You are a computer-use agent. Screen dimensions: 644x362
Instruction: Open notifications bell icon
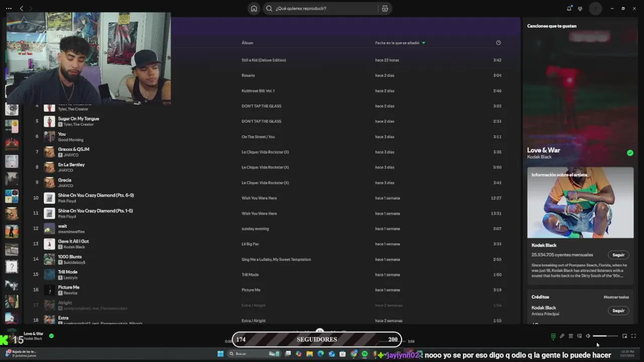pyautogui.click(x=569, y=9)
